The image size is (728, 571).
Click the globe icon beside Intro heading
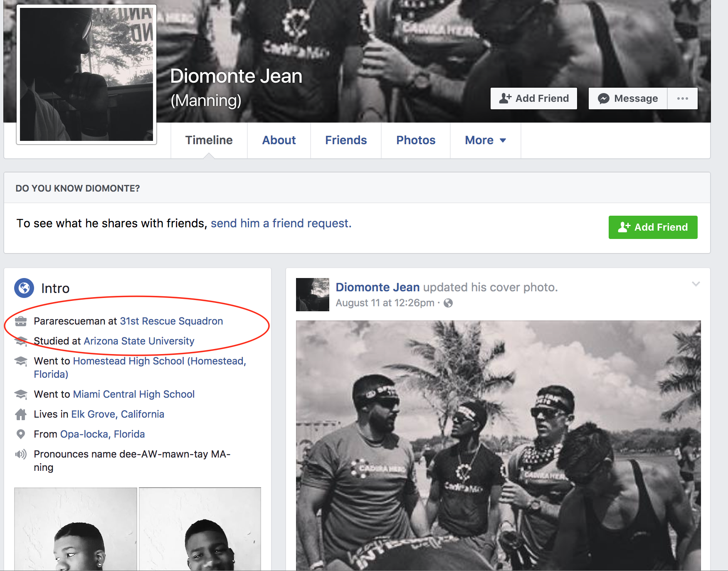24,288
